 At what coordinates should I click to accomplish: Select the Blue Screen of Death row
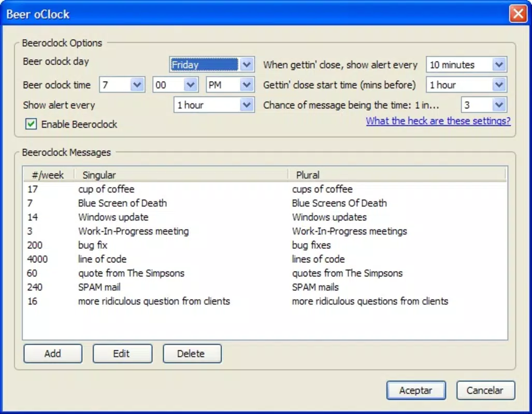point(265,203)
